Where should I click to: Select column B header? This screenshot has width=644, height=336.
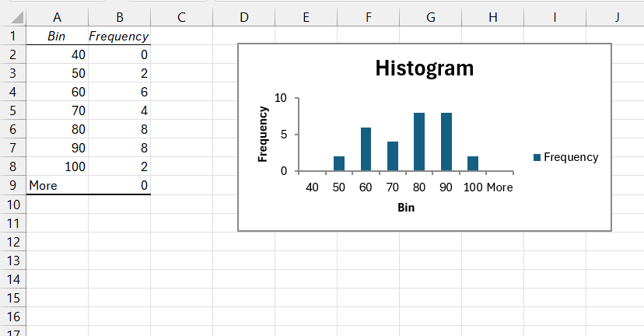tap(120, 17)
